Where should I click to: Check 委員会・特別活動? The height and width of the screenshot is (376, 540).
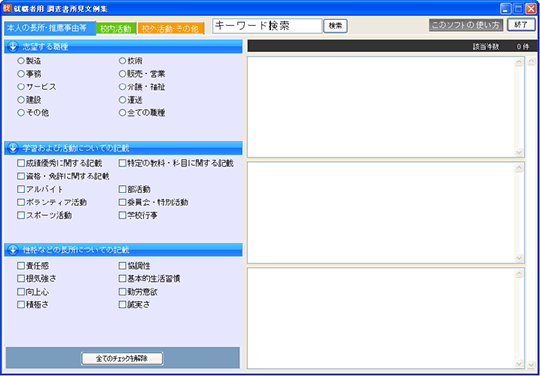pyautogui.click(x=122, y=202)
